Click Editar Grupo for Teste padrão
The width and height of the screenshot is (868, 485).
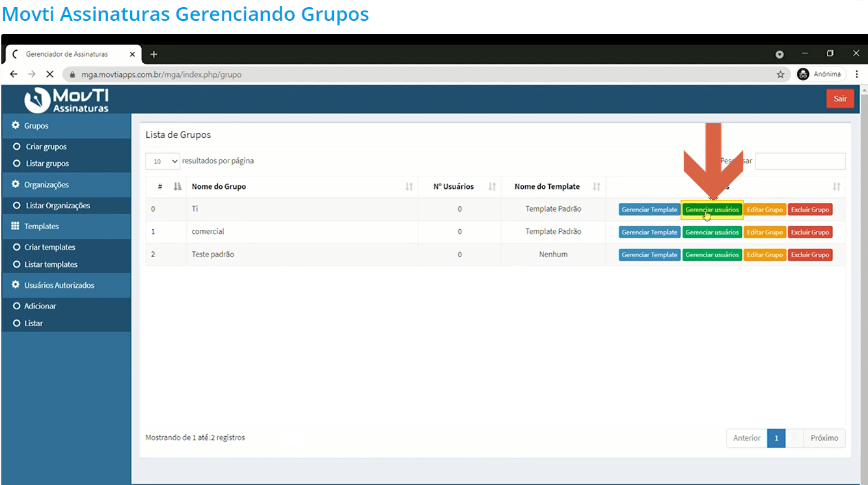coord(765,255)
